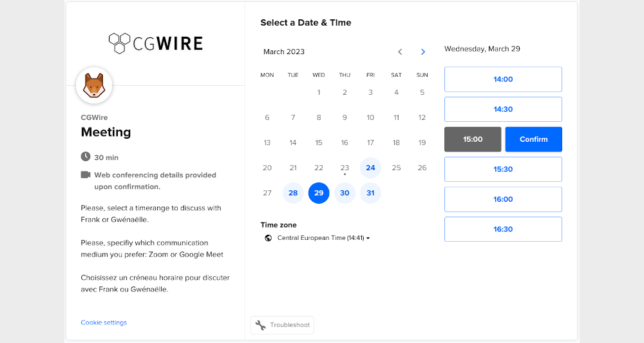Click the wrench Troubleshoot icon
This screenshot has height=343, width=644.
[x=261, y=325]
